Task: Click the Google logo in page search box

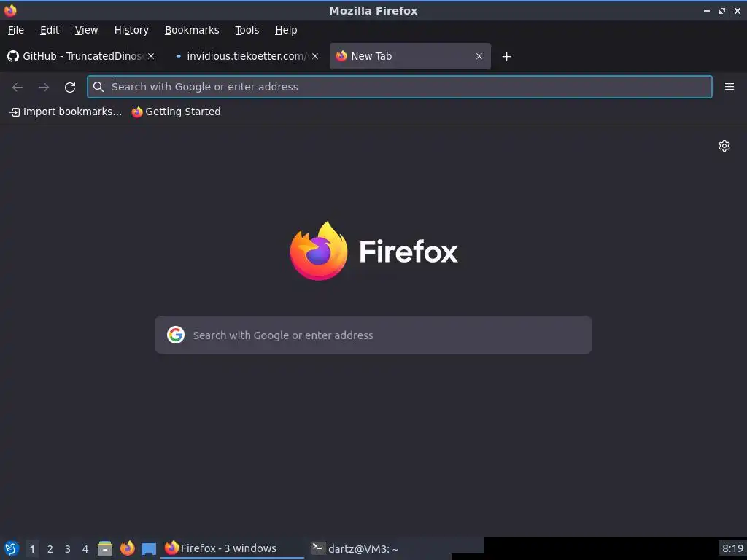Action: (x=176, y=335)
